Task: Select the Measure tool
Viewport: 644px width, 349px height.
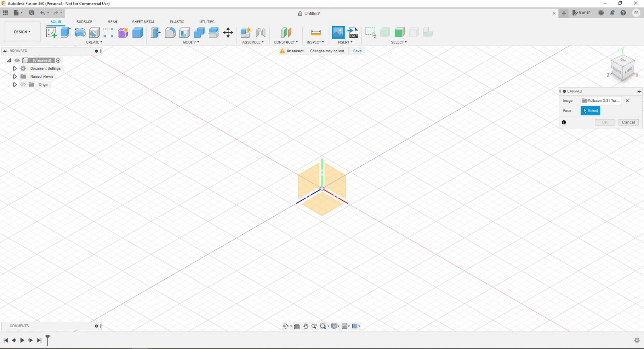Action: point(316,33)
